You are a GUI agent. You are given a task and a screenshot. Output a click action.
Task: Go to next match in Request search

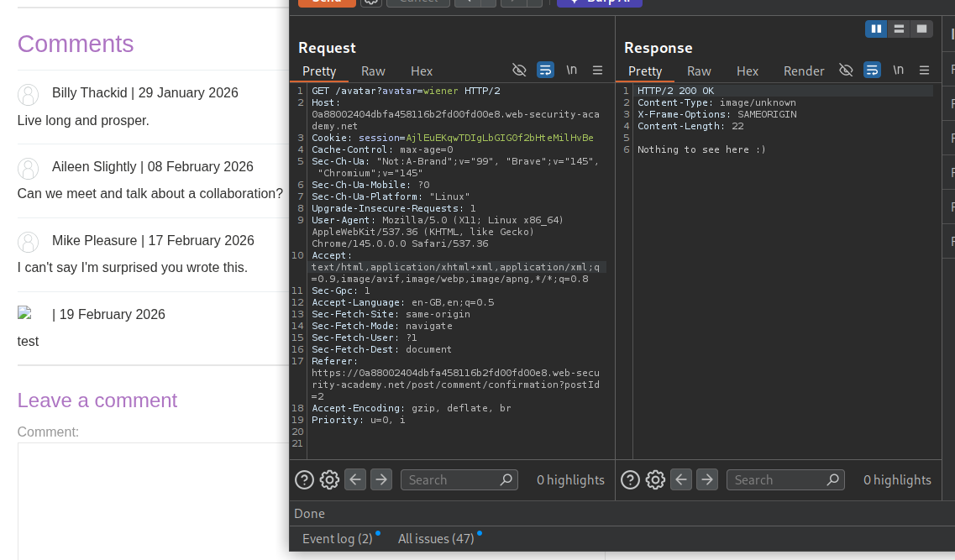[381, 479]
